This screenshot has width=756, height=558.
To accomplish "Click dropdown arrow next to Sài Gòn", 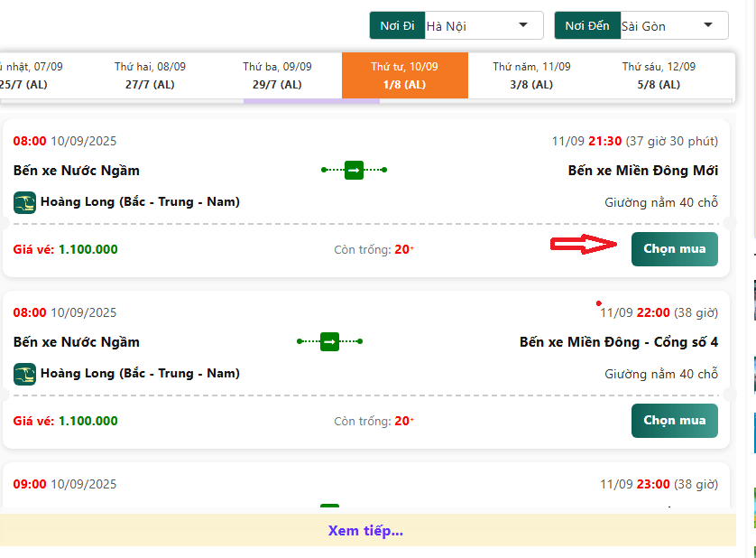I will pos(708,25).
